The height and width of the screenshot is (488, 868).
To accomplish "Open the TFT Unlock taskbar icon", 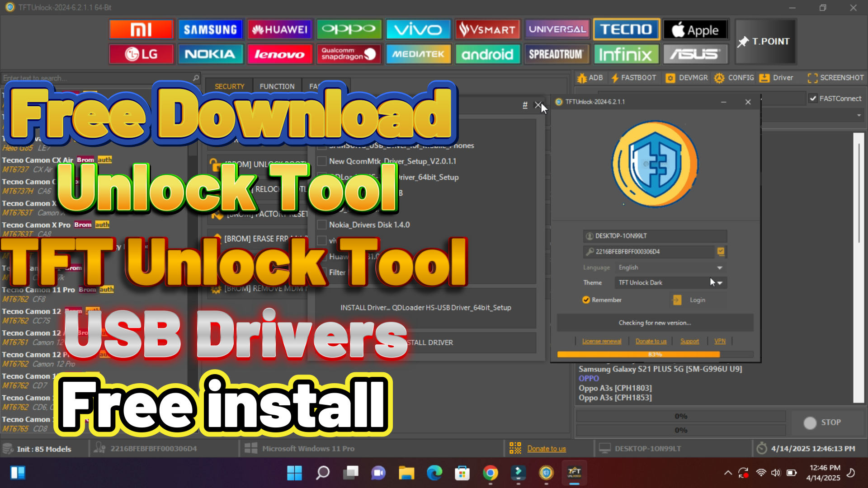I will point(574,473).
